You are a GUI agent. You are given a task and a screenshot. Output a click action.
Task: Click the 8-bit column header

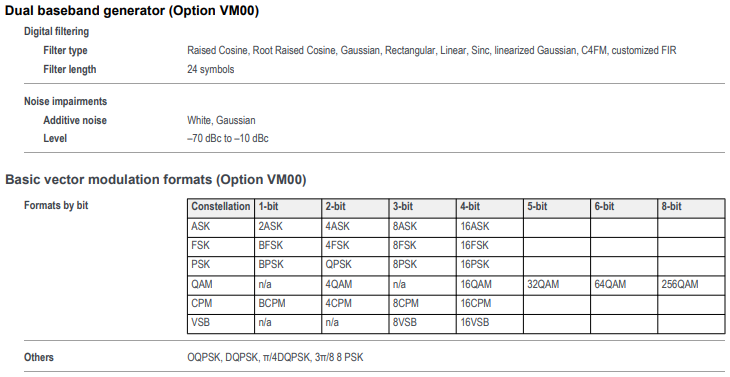tap(691, 207)
